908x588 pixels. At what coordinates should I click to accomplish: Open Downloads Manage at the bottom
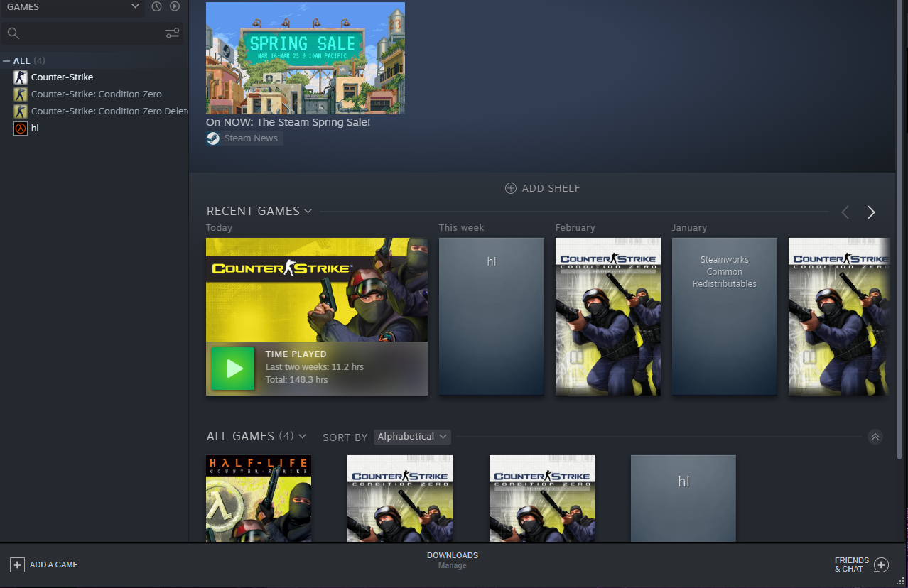coord(453,560)
